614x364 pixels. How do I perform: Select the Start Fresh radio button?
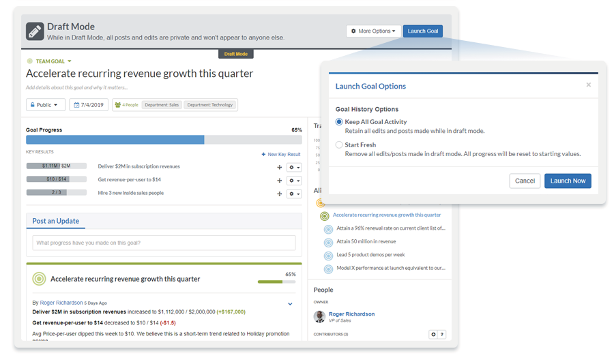[339, 145]
